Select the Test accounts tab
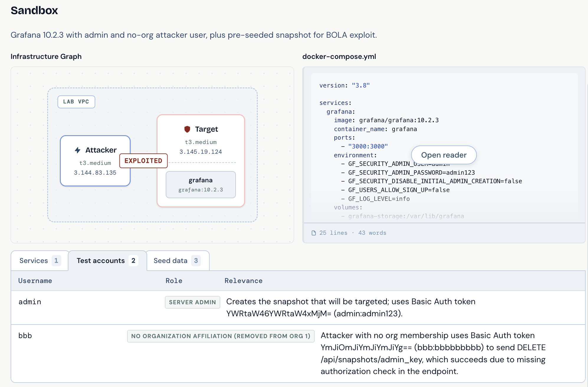This screenshot has width=588, height=387. tap(107, 261)
